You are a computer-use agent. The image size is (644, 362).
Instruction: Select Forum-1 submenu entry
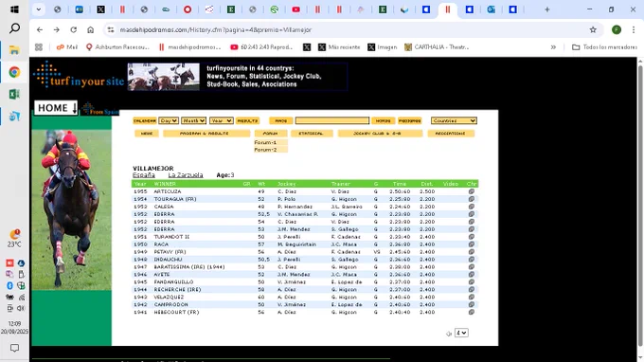271,142
